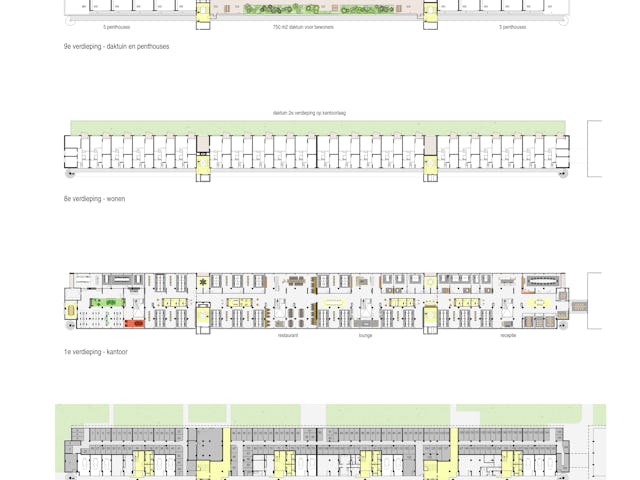The image size is (640, 480).
Task: Click the long conference table in office plan
Action: pos(543,281)
